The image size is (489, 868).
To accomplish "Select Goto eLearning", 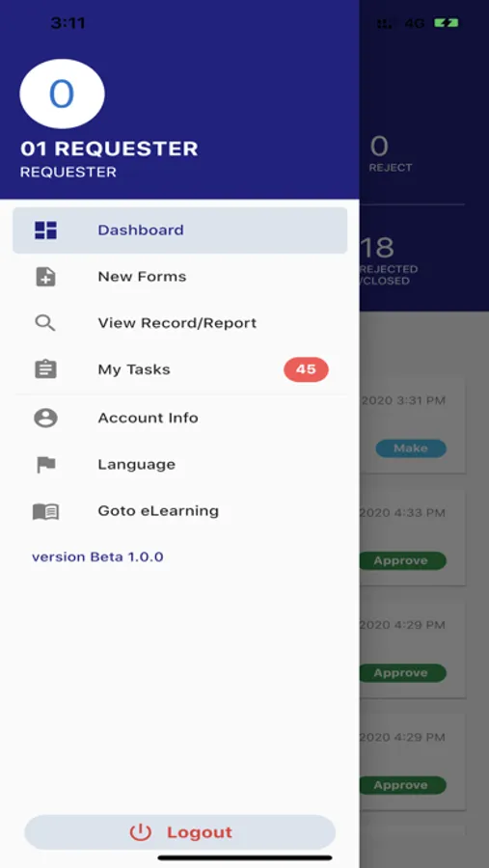I will coord(180,511).
